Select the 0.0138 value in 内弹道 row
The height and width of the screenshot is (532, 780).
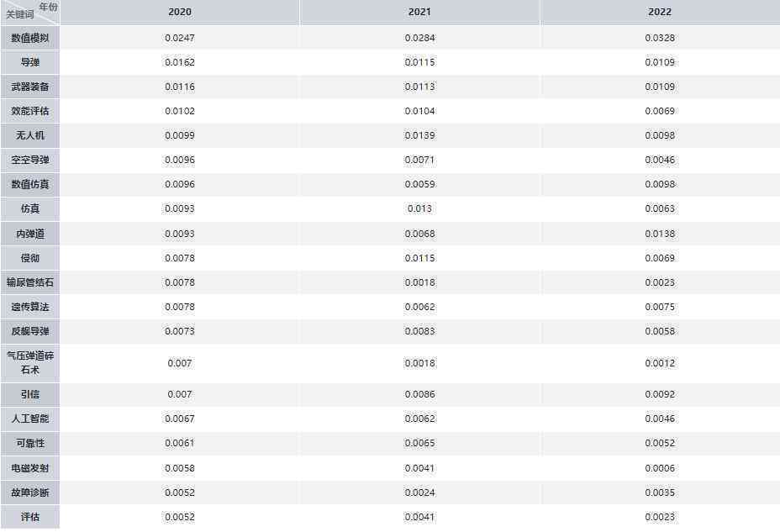click(x=660, y=234)
